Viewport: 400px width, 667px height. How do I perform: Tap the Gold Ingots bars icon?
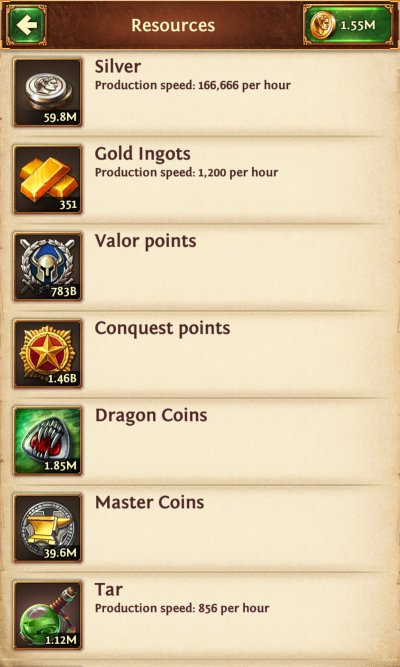tap(48, 180)
